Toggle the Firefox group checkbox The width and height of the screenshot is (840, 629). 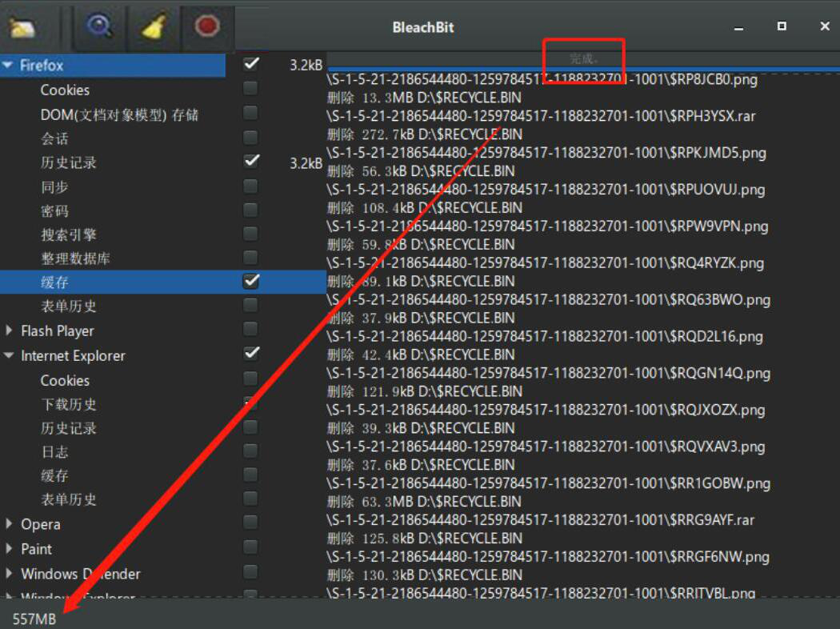[250, 64]
